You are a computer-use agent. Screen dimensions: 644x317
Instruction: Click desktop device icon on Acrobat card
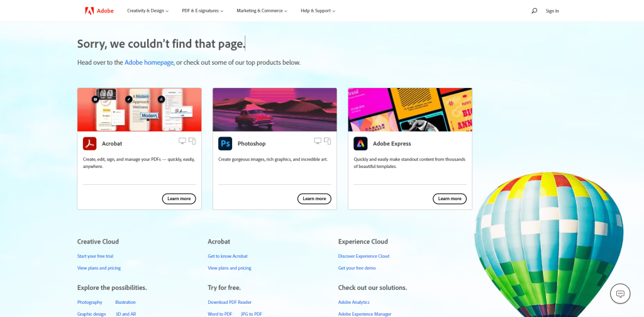coord(182,141)
